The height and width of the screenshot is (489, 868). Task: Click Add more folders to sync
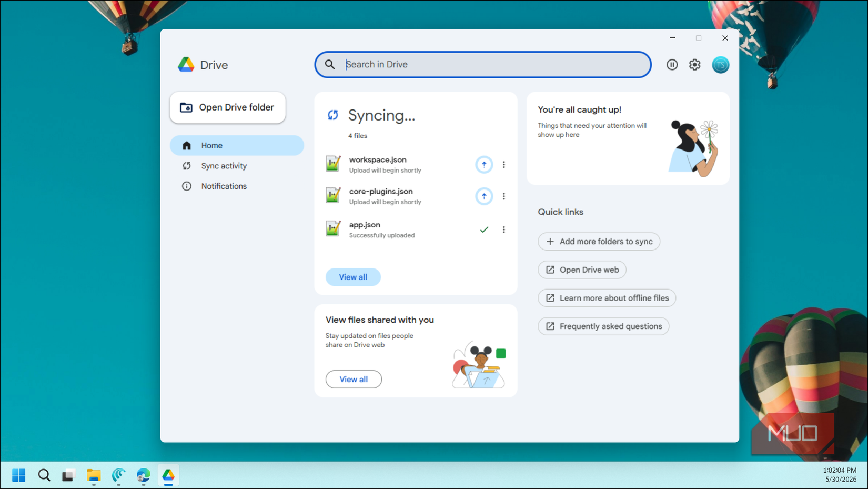pos(599,242)
